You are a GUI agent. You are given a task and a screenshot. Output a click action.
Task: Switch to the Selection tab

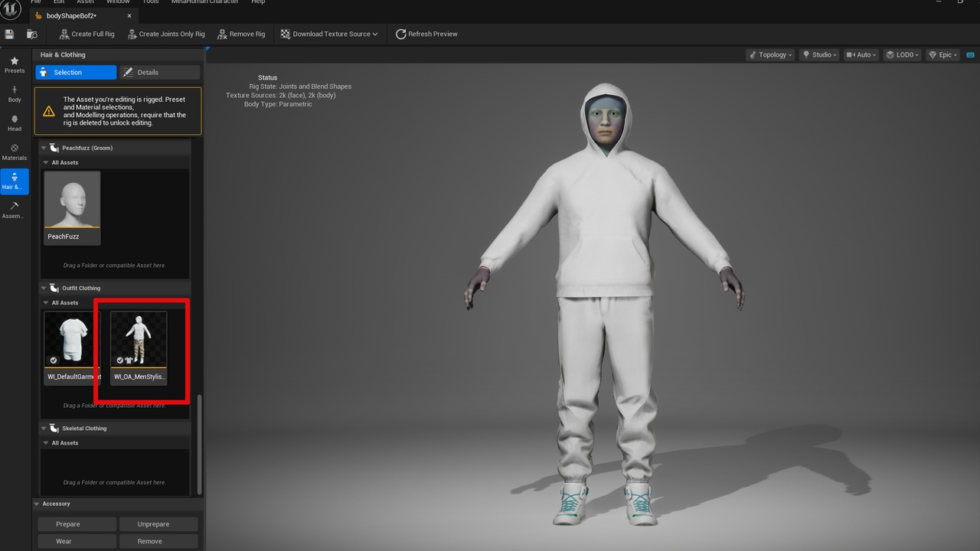(x=76, y=72)
